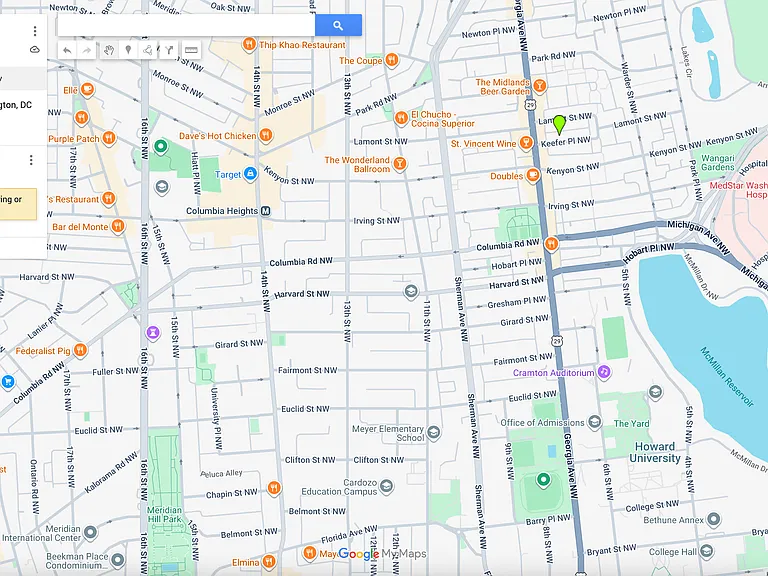The image size is (768, 576).
Task: Click the Chapin St NW restaurant pin
Action: point(274,488)
